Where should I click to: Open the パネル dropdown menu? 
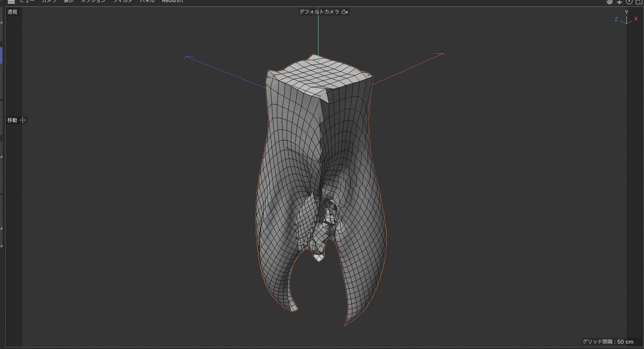pyautogui.click(x=147, y=1)
